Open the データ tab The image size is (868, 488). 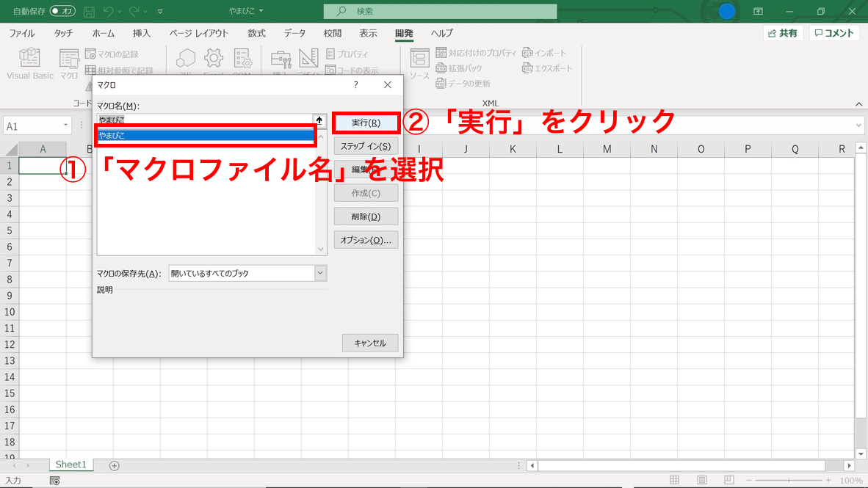294,33
